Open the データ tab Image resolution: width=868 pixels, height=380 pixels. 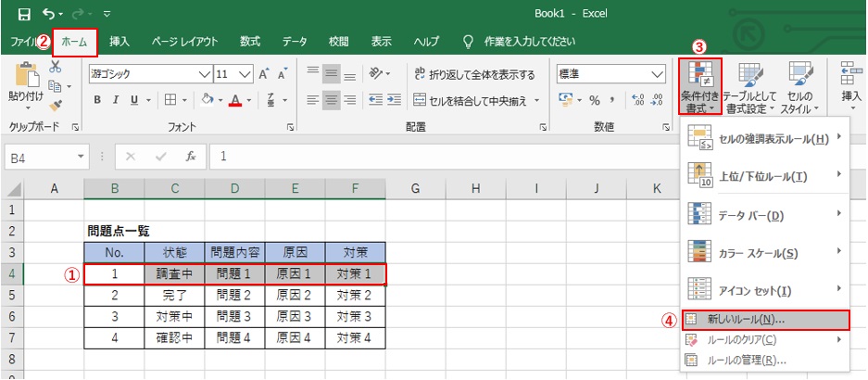point(295,42)
